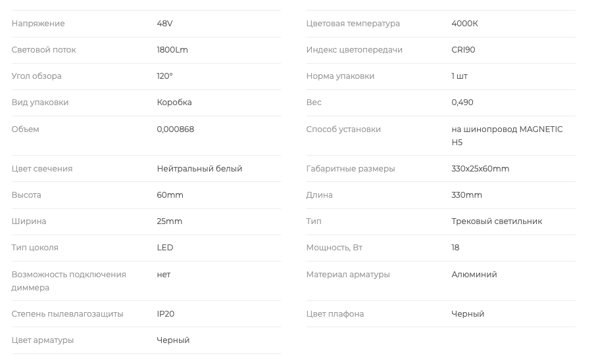This screenshot has height=364, width=596.
Task: Click the Трековый светильник type value
Action: (x=497, y=221)
